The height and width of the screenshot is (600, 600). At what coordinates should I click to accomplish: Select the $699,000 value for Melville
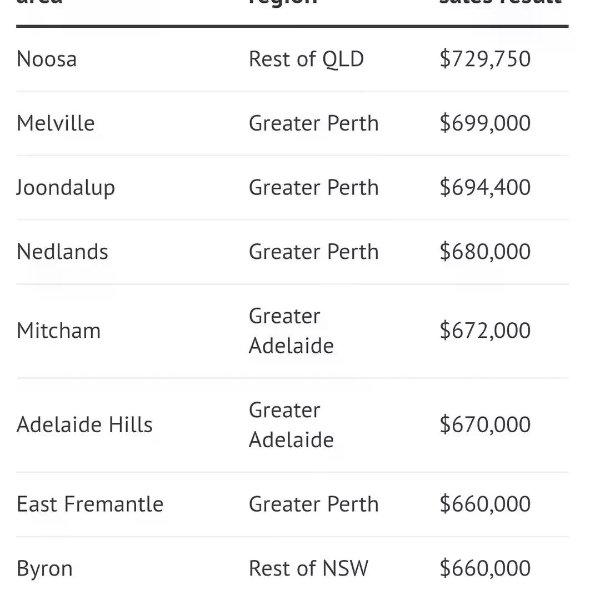click(485, 123)
